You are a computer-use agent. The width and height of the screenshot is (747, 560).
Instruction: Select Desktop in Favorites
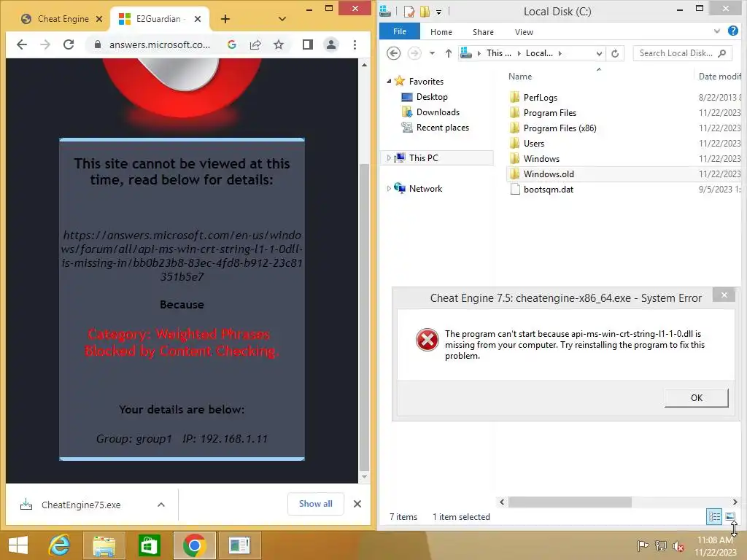tap(432, 97)
